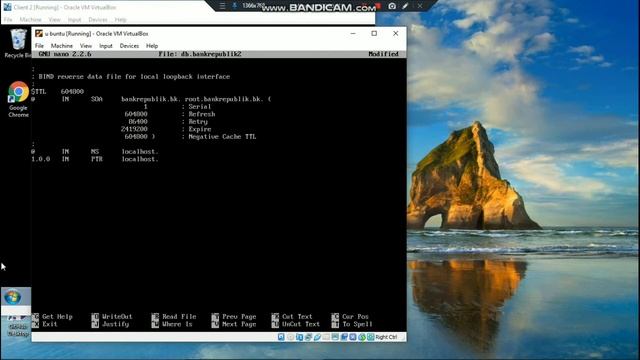The width and height of the screenshot is (640, 360).
Task: Open the Recycle Bin desktop icon
Action: (x=18, y=43)
